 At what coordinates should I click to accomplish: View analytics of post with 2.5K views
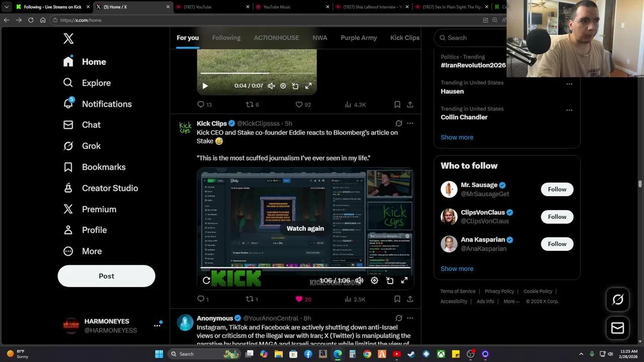pyautogui.click(x=355, y=299)
